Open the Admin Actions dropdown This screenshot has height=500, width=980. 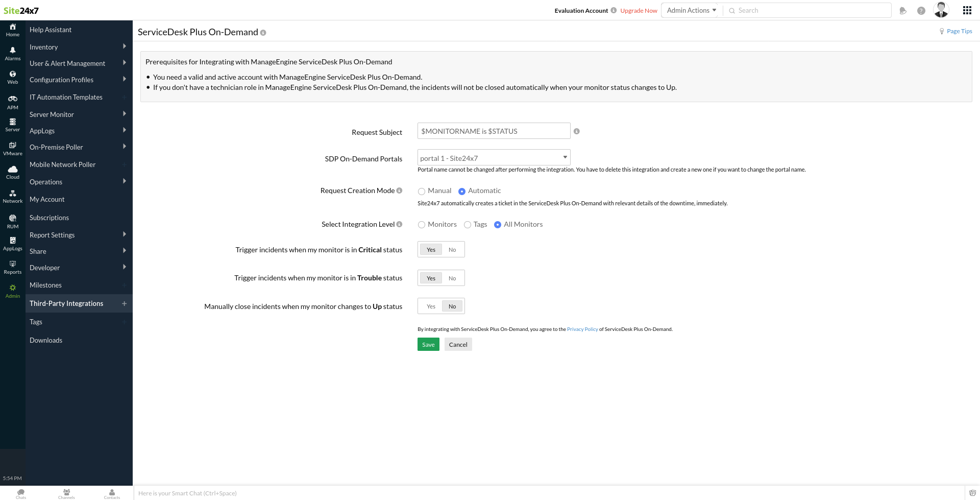point(691,10)
